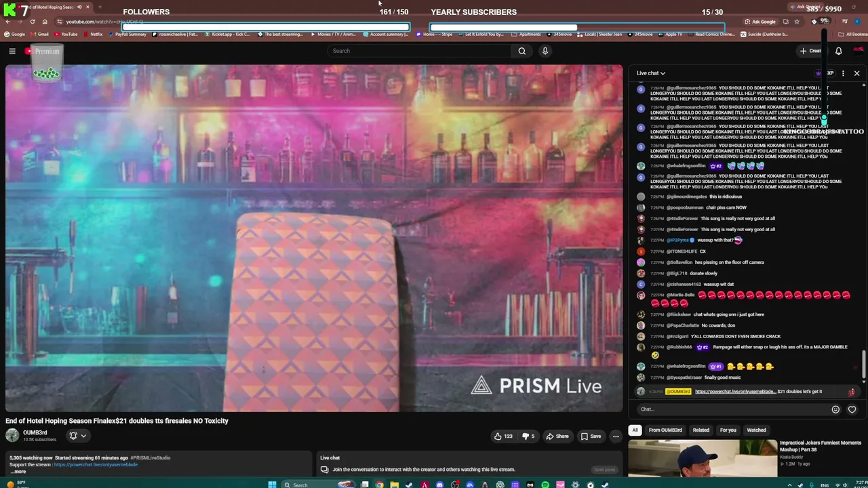Click the browser reload button
This screenshot has width=868, height=488.
(32, 22)
